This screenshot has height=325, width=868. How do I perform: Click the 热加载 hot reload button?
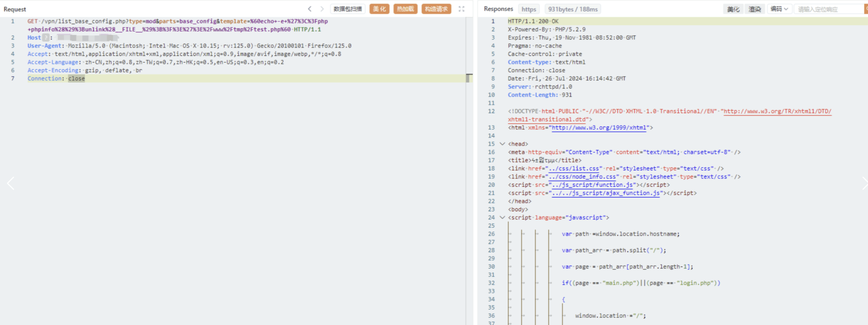coord(405,9)
